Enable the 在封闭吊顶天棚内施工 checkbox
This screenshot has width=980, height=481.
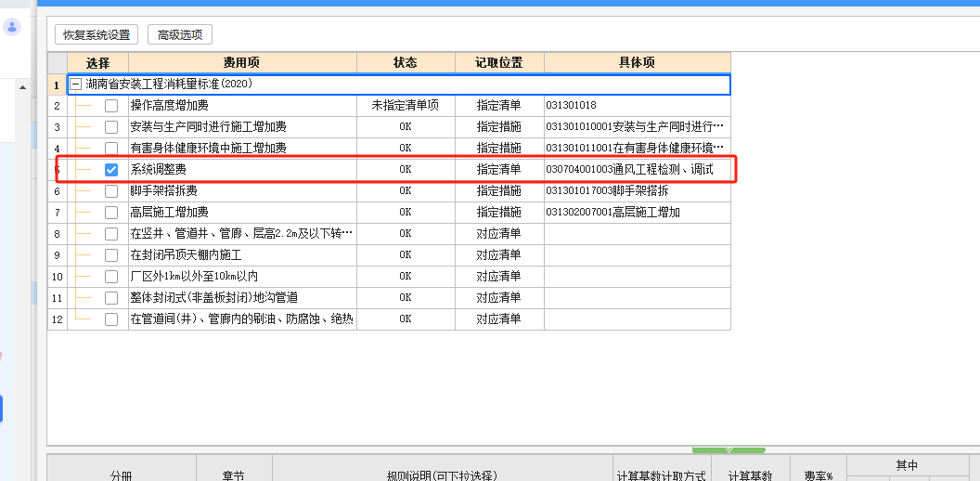(111, 255)
